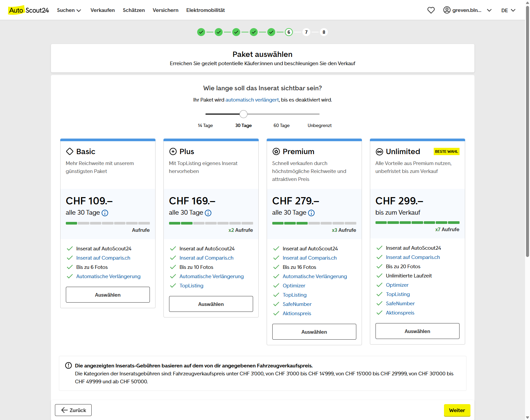The image size is (530, 420).
Task: Click the infinity icon next to Unlimited
Action: [x=379, y=152]
